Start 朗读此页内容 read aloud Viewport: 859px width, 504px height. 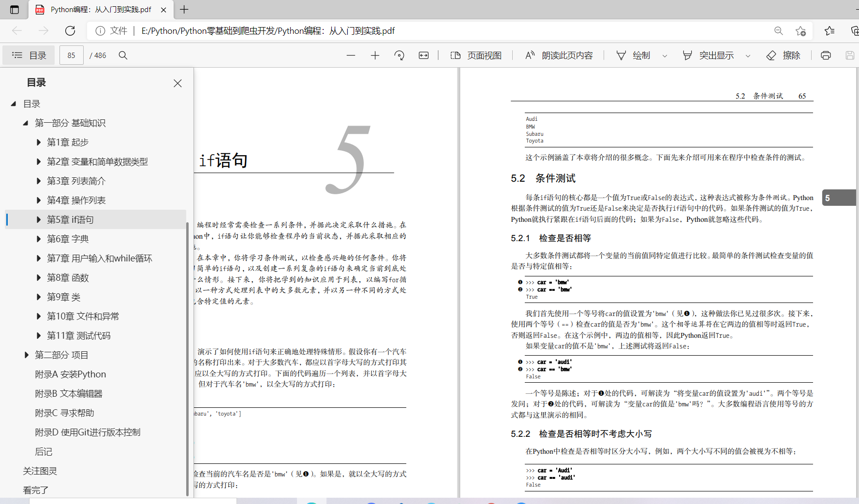pos(559,55)
